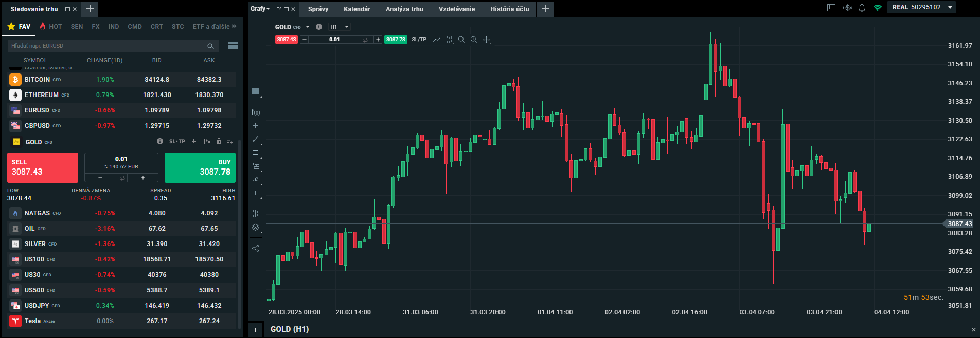Toggle watchlist grid view icon
Image resolution: width=980 pixels, height=338 pixels.
(x=233, y=46)
